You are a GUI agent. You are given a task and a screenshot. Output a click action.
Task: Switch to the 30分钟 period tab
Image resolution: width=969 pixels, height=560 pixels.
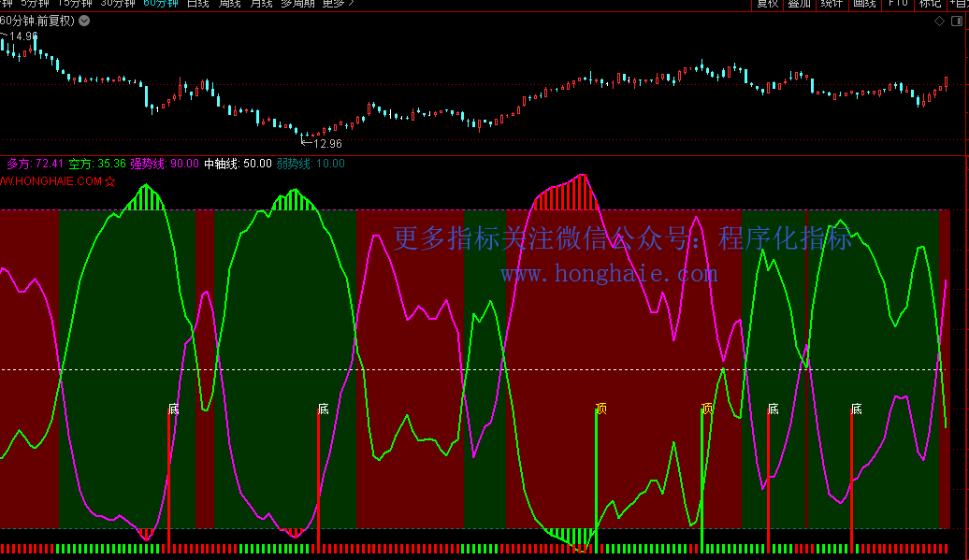click(x=118, y=4)
